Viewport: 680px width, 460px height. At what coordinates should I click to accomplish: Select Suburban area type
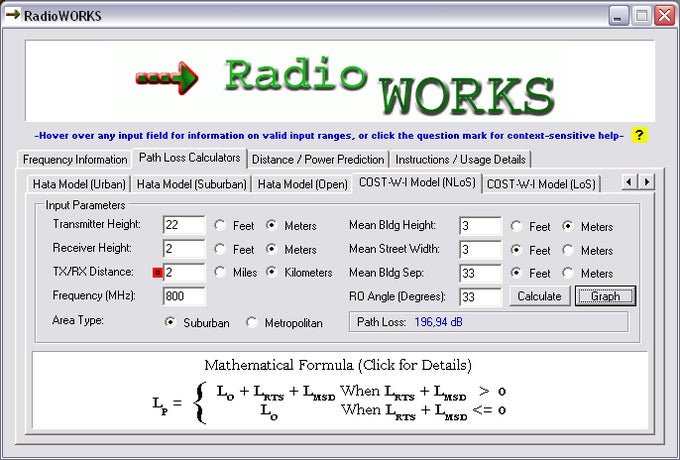[x=197, y=323]
